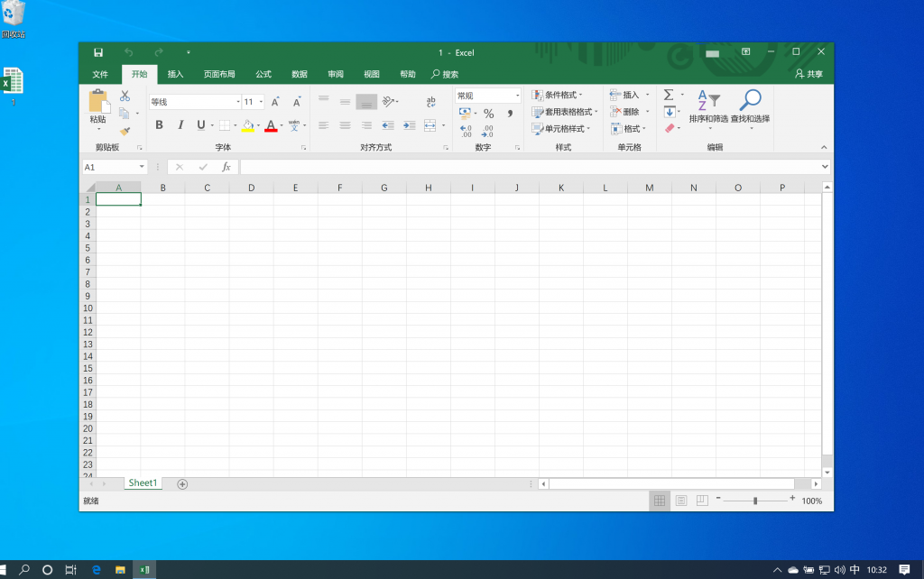Switch to the 插入 ribbon tab

click(x=176, y=74)
